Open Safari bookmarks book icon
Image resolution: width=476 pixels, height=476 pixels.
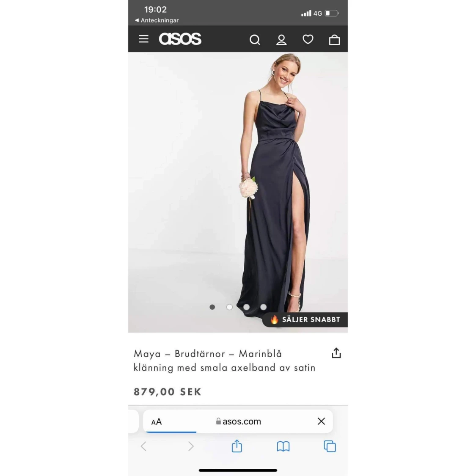tap(283, 446)
